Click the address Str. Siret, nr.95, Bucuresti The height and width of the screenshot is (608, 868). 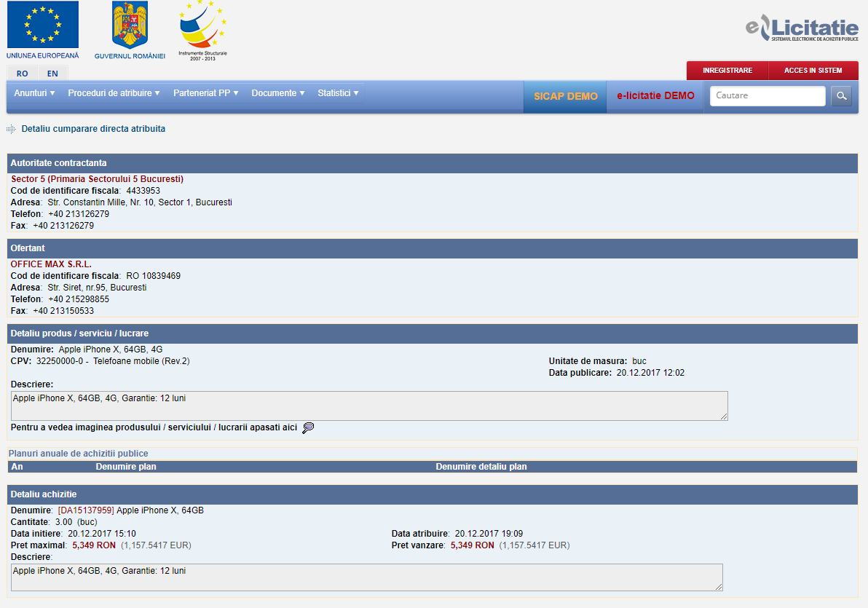[x=97, y=288]
